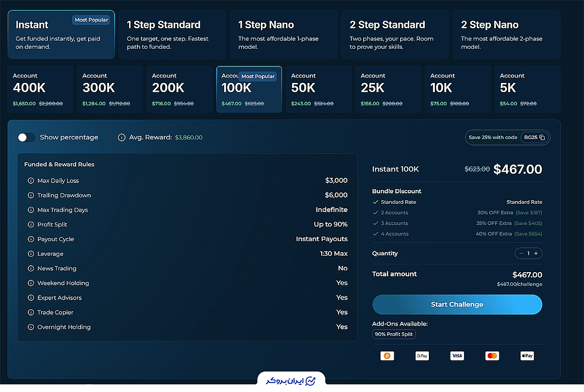Increase quantity with the plus button
This screenshot has height=392, width=584.
click(536, 253)
